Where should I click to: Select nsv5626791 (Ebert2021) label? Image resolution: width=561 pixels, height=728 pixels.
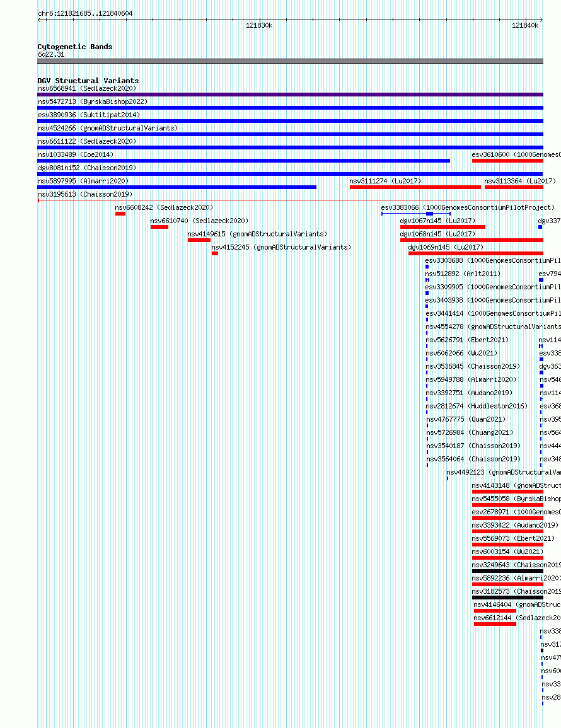pyautogui.click(x=467, y=340)
